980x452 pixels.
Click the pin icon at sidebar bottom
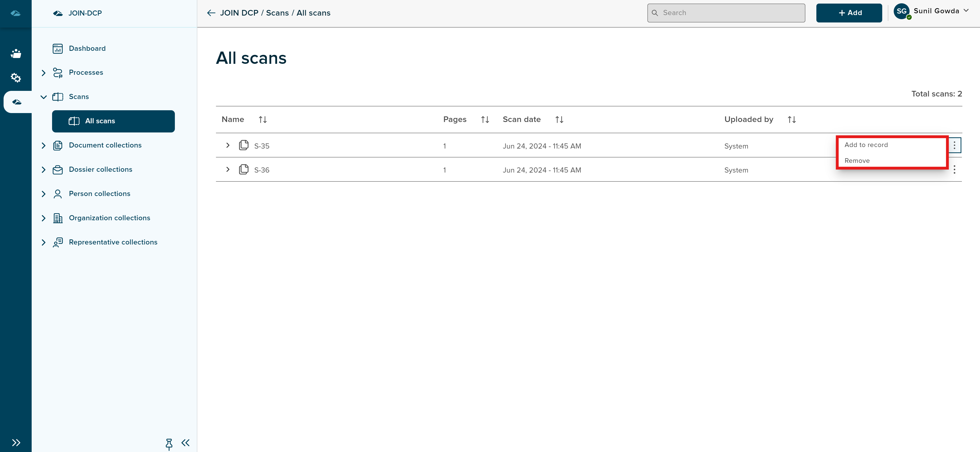pyautogui.click(x=169, y=443)
